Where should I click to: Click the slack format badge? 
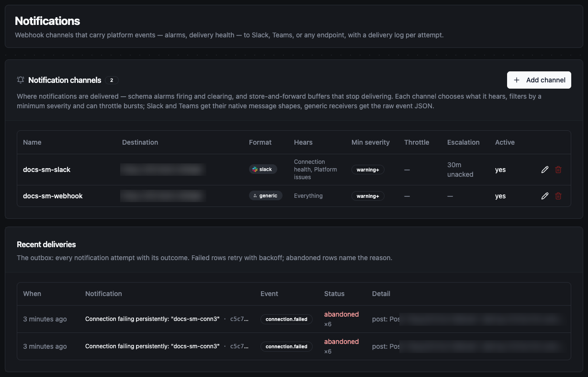click(x=263, y=169)
